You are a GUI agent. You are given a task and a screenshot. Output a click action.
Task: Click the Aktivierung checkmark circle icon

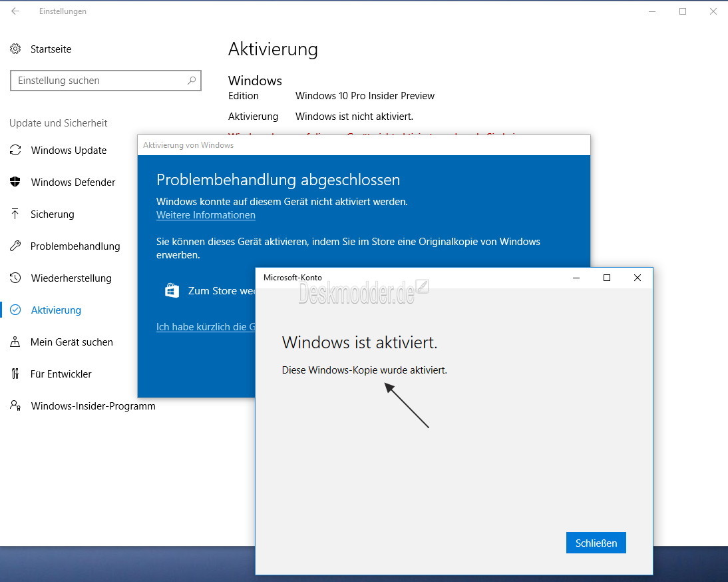tap(15, 310)
